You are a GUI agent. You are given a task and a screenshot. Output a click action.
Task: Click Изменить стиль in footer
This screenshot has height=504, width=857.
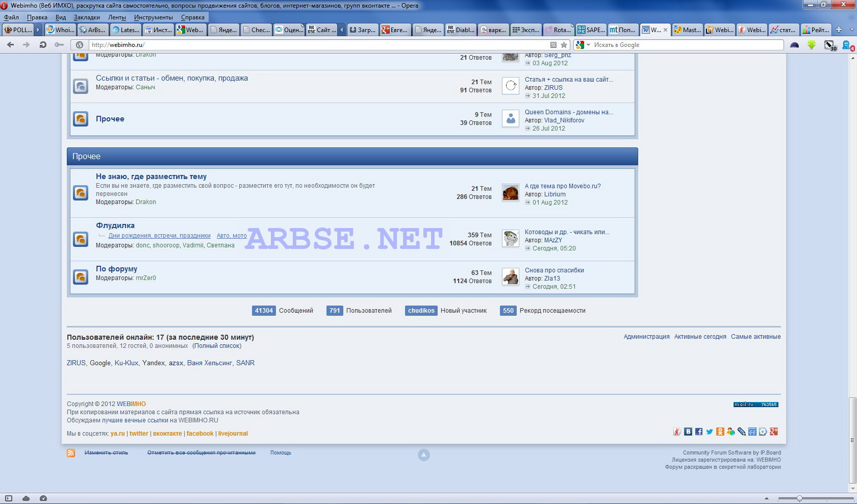(106, 453)
